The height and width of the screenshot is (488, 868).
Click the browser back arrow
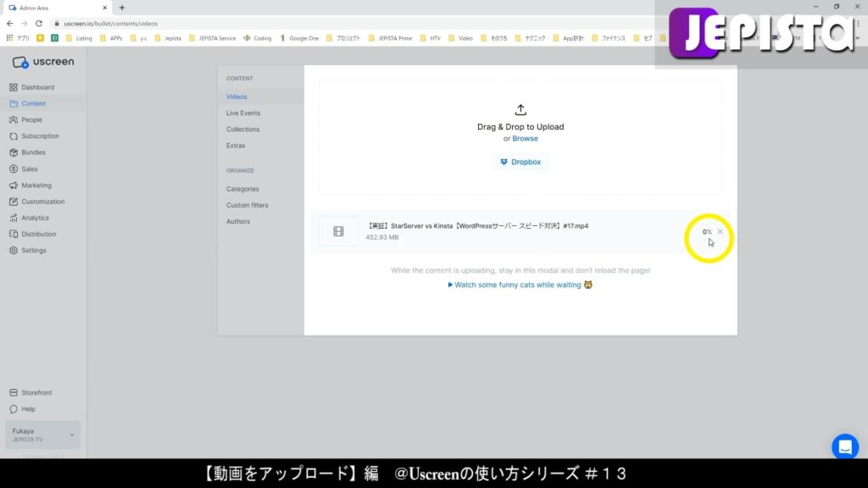[9, 24]
